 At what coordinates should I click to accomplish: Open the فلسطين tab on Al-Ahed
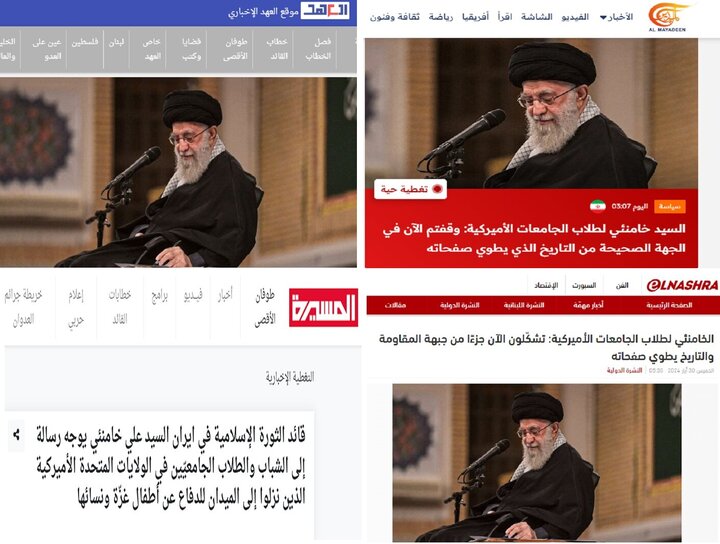pos(85,42)
